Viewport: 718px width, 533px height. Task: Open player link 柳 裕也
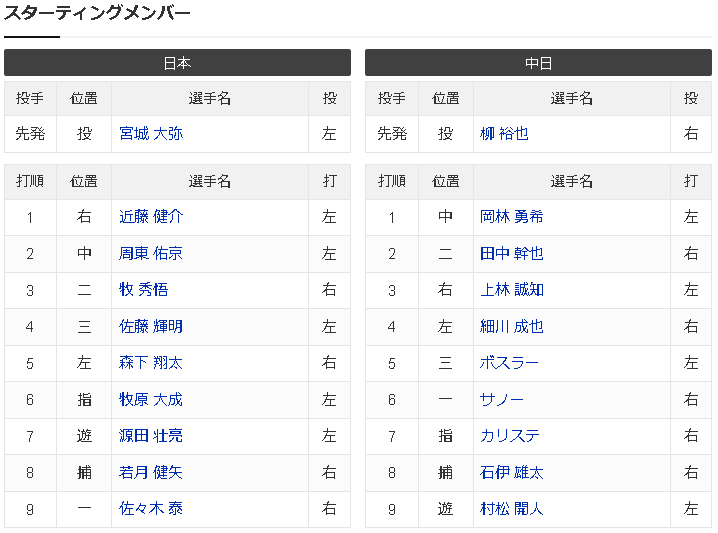tap(504, 134)
